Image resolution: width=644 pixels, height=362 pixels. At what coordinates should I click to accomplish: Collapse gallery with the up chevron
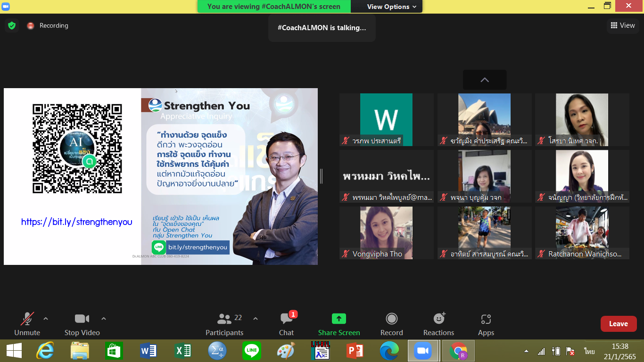click(485, 80)
